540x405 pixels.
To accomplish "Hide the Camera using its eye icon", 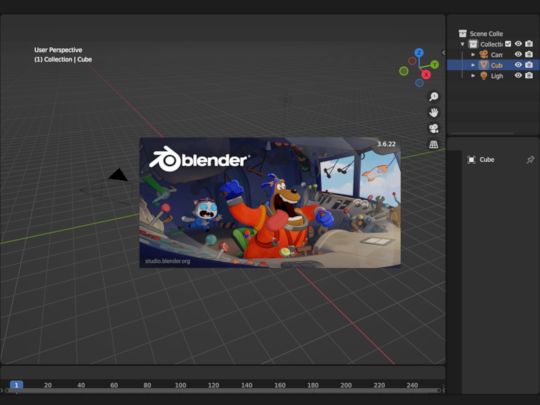I will click(x=518, y=54).
